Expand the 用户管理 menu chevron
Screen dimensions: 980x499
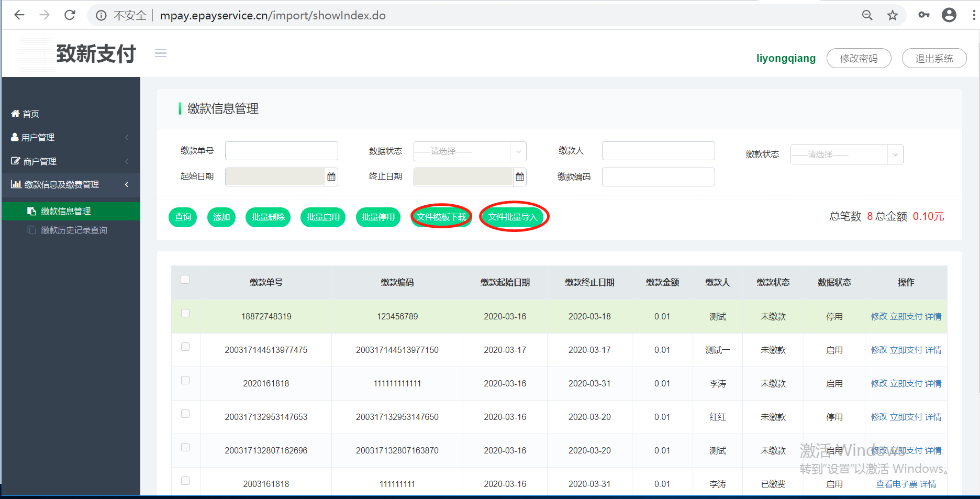(127, 137)
